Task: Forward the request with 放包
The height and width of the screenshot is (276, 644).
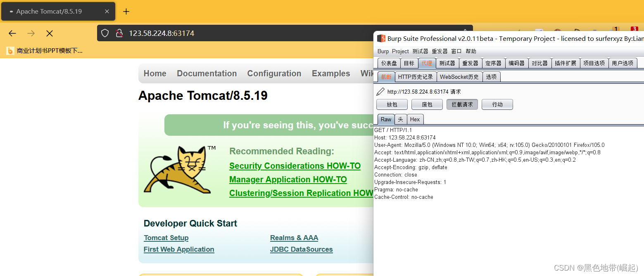Action: (391, 104)
